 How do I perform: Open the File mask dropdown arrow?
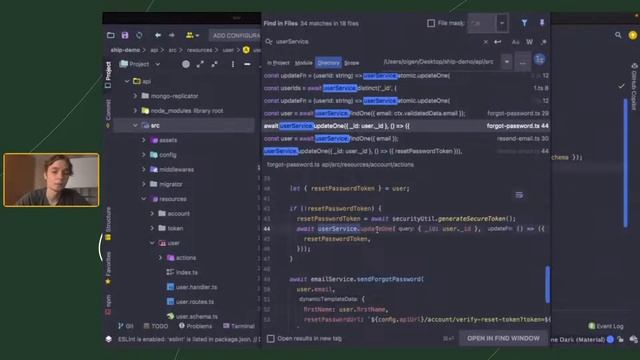502,23
